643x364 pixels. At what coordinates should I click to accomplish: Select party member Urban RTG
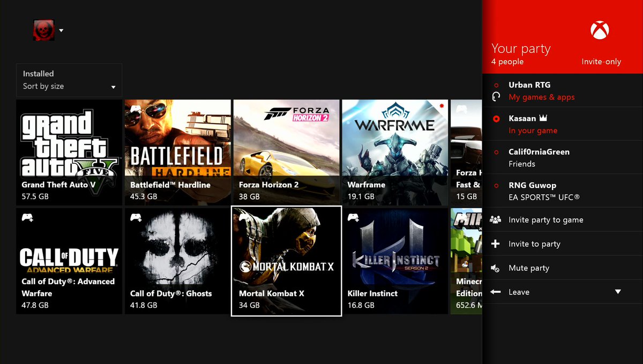pos(563,90)
